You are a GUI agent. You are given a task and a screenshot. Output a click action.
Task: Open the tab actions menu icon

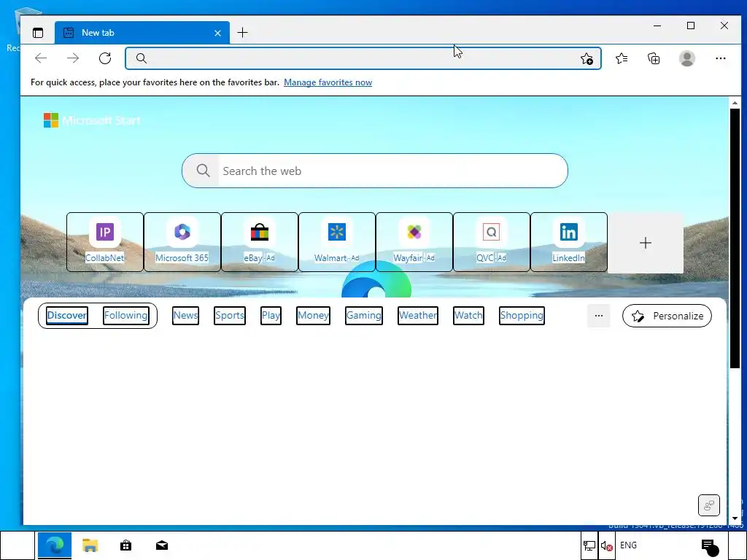(38, 33)
